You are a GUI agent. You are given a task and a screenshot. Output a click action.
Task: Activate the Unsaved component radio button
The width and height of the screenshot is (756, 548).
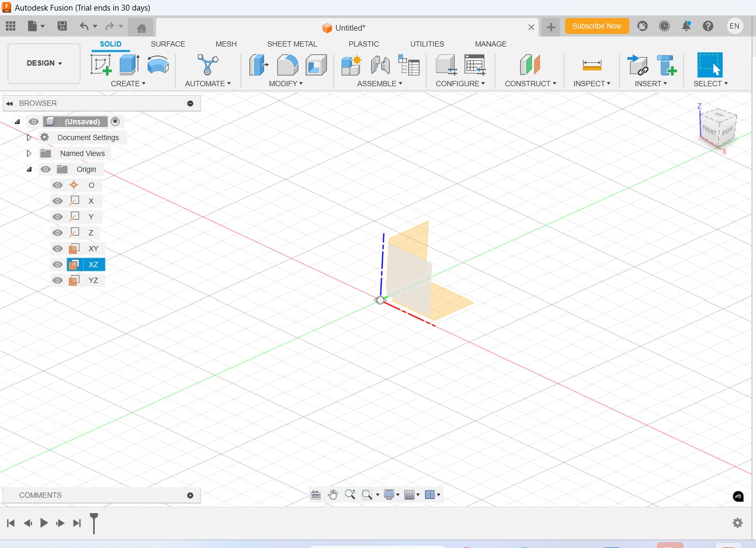[x=115, y=122]
